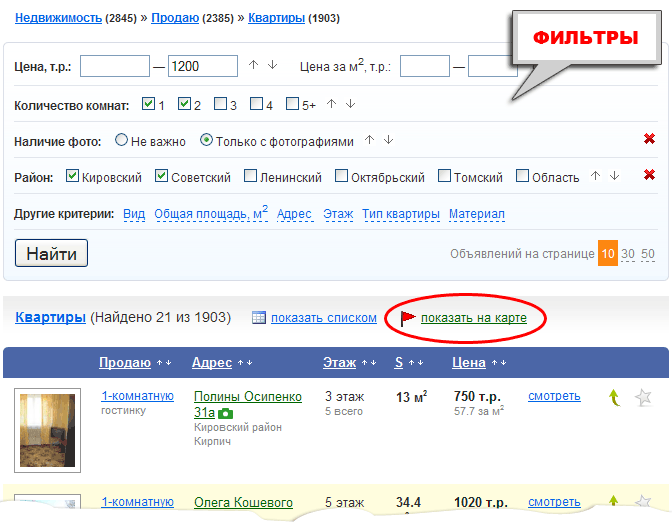
Task: Open the "смотреть" link for first listing
Action: click(x=554, y=396)
